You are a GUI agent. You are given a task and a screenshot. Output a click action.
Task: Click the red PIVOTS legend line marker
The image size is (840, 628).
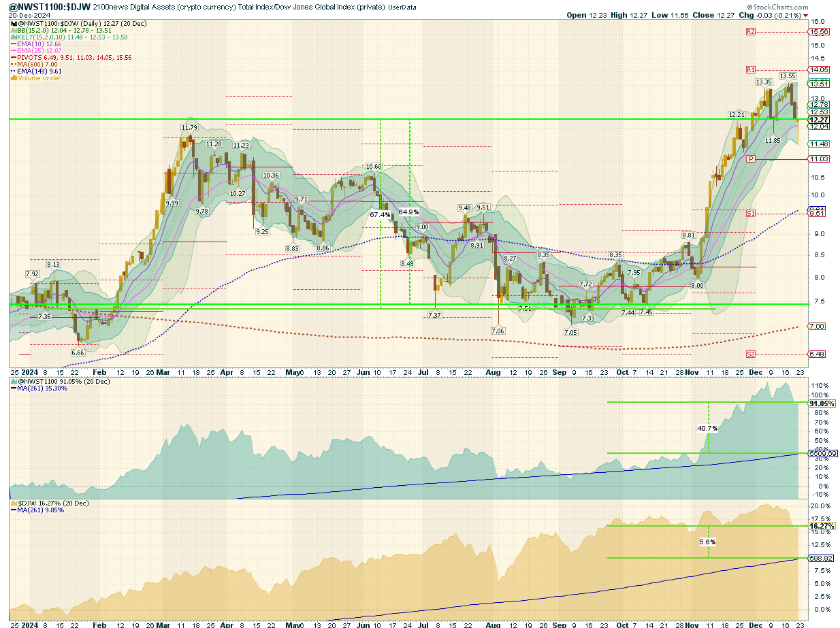tap(12, 58)
